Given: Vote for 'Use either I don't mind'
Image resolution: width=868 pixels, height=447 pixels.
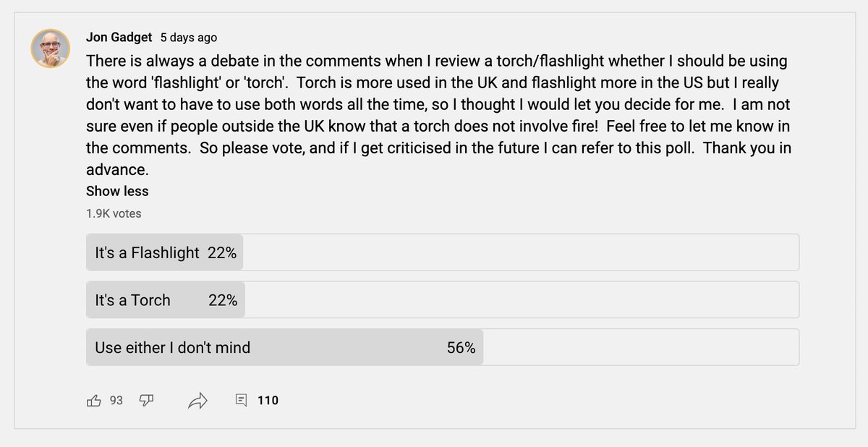Looking at the screenshot, I should 443,347.
